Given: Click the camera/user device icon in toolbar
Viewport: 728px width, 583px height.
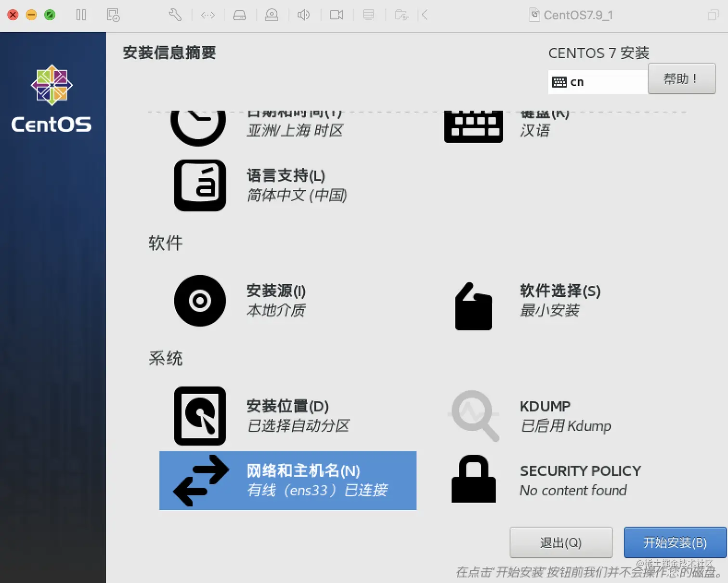Looking at the screenshot, I should click(272, 15).
